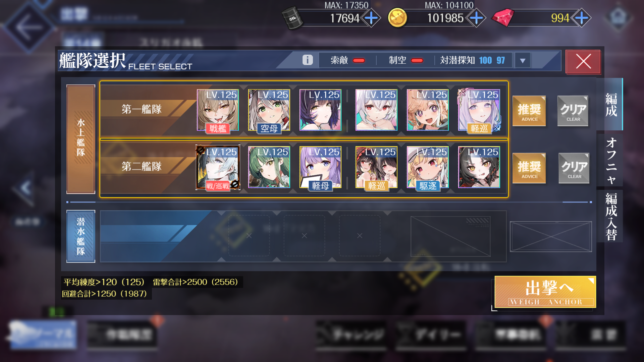The image size is (644, 362).
Task: Click 推奨 ADVICE for first fleet
Action: (529, 111)
